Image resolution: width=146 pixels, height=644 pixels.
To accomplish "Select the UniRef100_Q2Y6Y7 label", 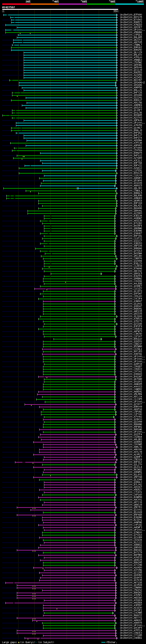I will [x=131, y=404].
